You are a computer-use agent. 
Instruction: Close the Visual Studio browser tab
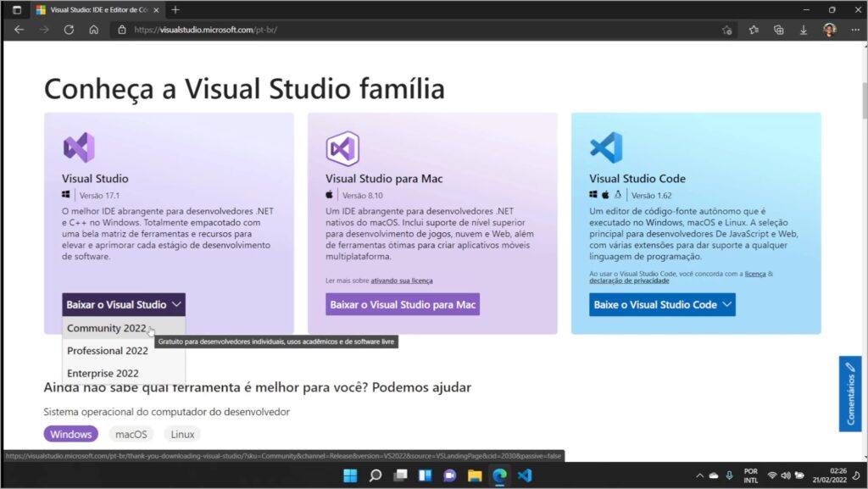[156, 10]
